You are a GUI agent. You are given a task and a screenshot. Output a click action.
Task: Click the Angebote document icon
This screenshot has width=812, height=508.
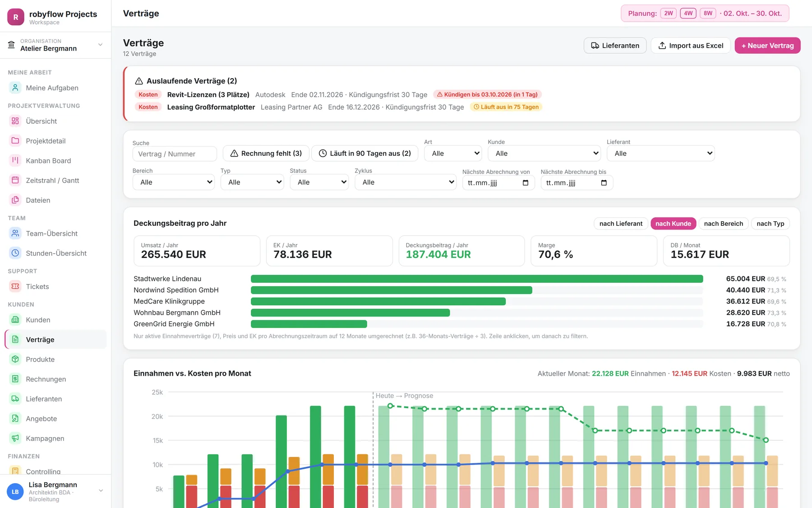[x=15, y=418]
